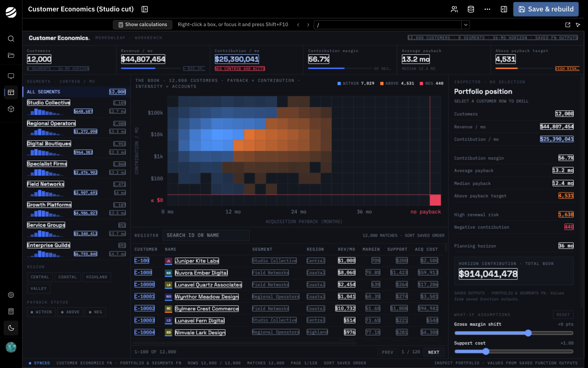Sort by the CUSTOMER column header

[146, 250]
